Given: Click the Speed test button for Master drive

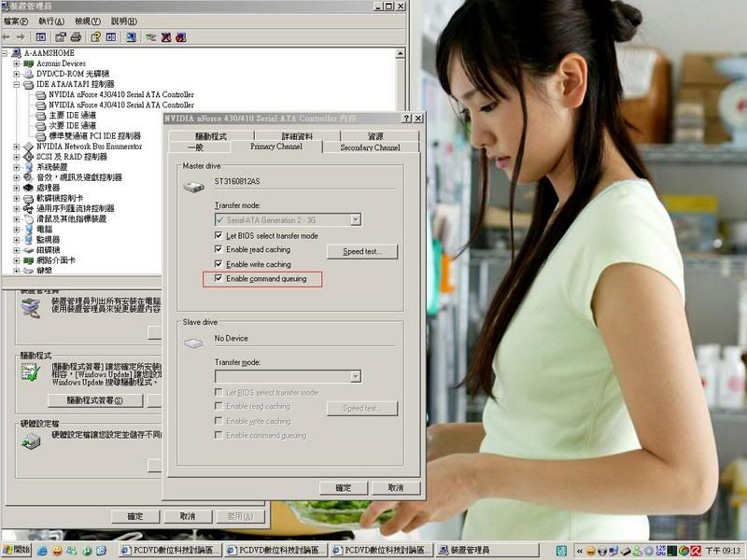Looking at the screenshot, I should (368, 252).
